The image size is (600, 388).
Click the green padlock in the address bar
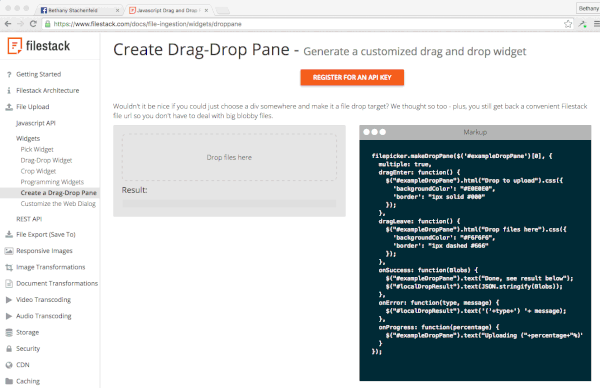[x=48, y=24]
